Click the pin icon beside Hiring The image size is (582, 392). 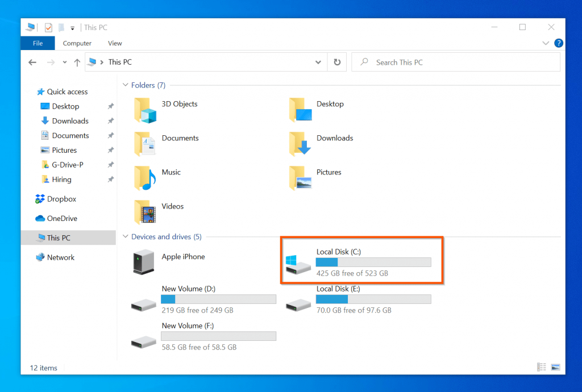(x=111, y=180)
